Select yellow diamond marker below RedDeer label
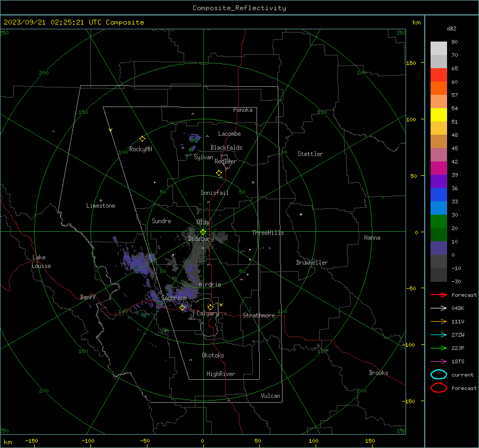 coord(219,173)
